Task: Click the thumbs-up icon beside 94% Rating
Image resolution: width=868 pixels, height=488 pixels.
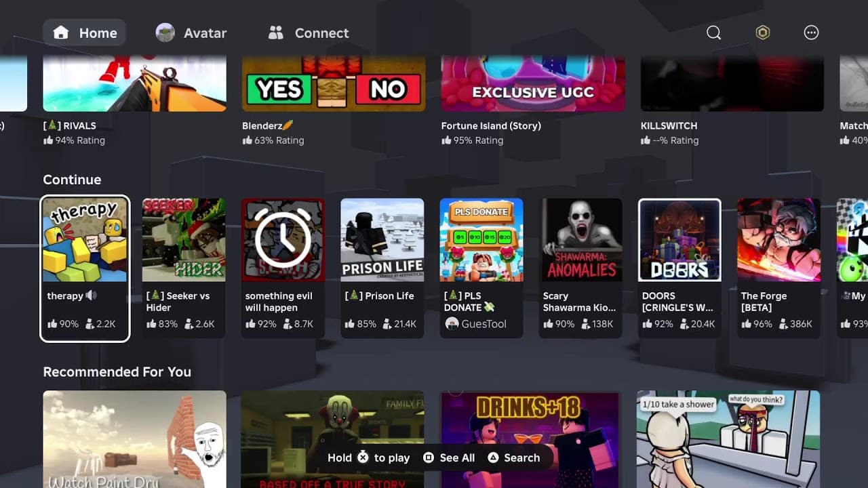Action: point(48,140)
